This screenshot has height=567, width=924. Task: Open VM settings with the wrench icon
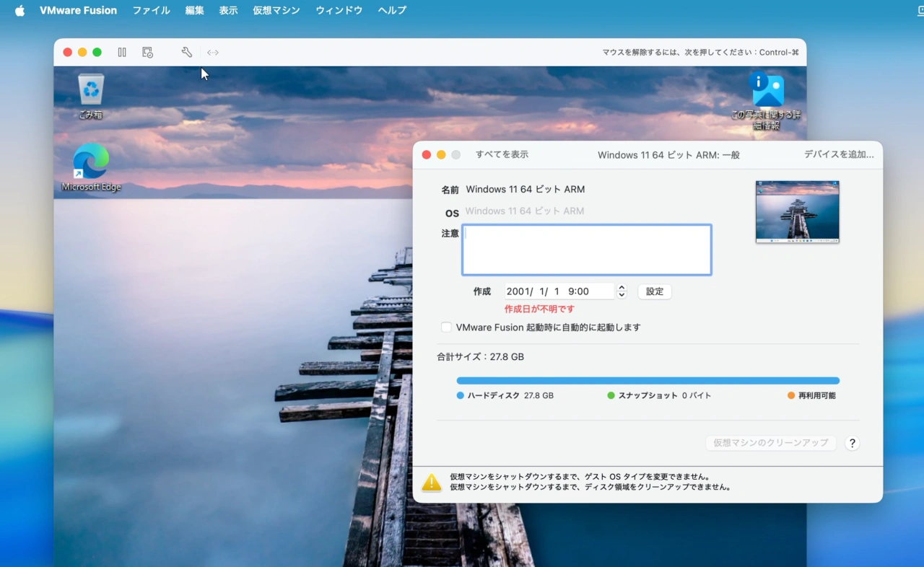186,52
